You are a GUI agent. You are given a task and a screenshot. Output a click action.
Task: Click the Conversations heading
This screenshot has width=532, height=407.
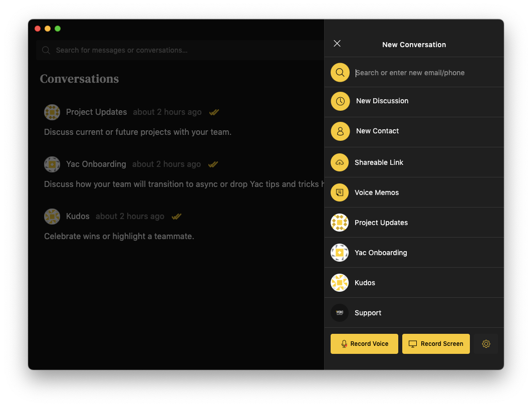coord(79,79)
